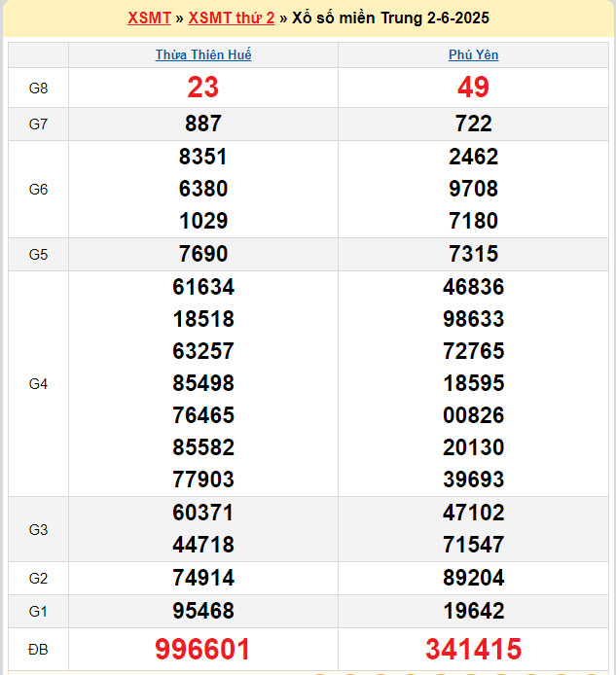Select the G1 result 19642
616x675 pixels.
point(474,611)
